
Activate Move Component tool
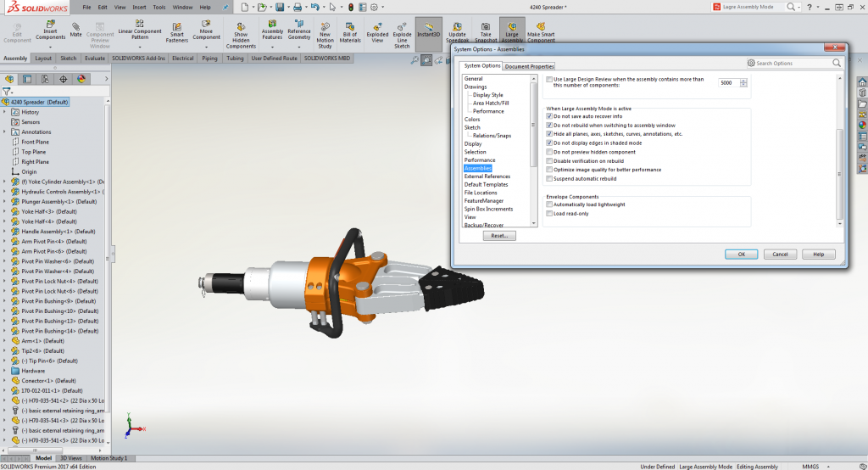[x=206, y=31]
